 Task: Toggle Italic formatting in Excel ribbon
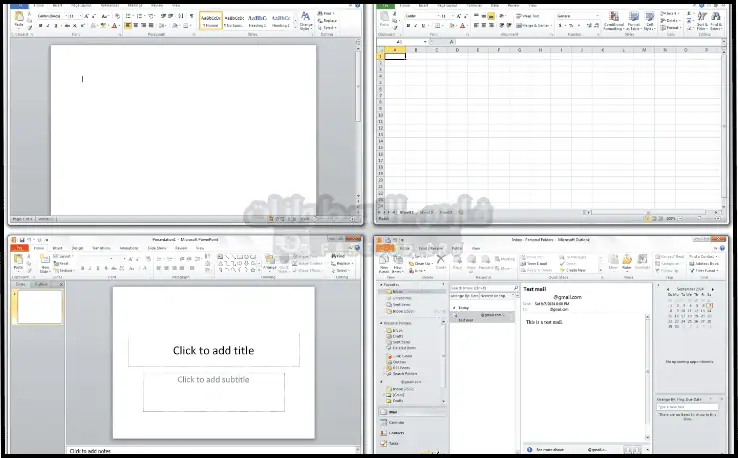pyautogui.click(x=415, y=25)
